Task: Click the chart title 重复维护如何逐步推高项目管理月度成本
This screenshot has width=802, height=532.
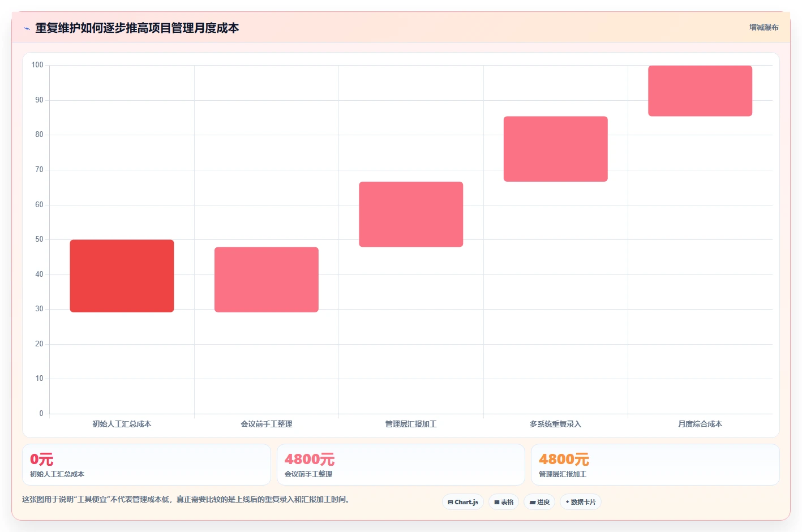Action: click(x=137, y=28)
